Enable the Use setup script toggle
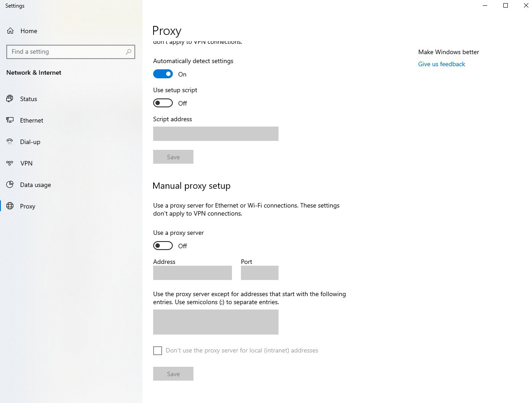The width and height of the screenshot is (532, 403). click(163, 103)
